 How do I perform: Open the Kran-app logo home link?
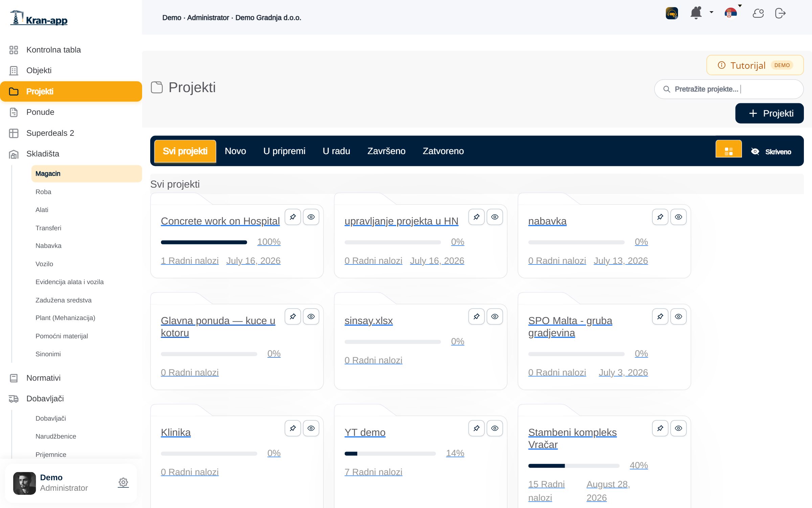[x=39, y=18]
